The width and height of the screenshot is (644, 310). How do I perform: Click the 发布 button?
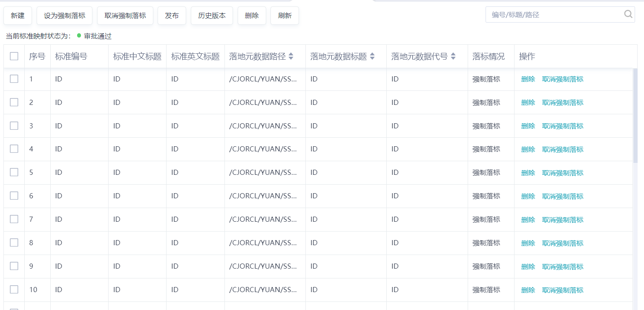(172, 16)
